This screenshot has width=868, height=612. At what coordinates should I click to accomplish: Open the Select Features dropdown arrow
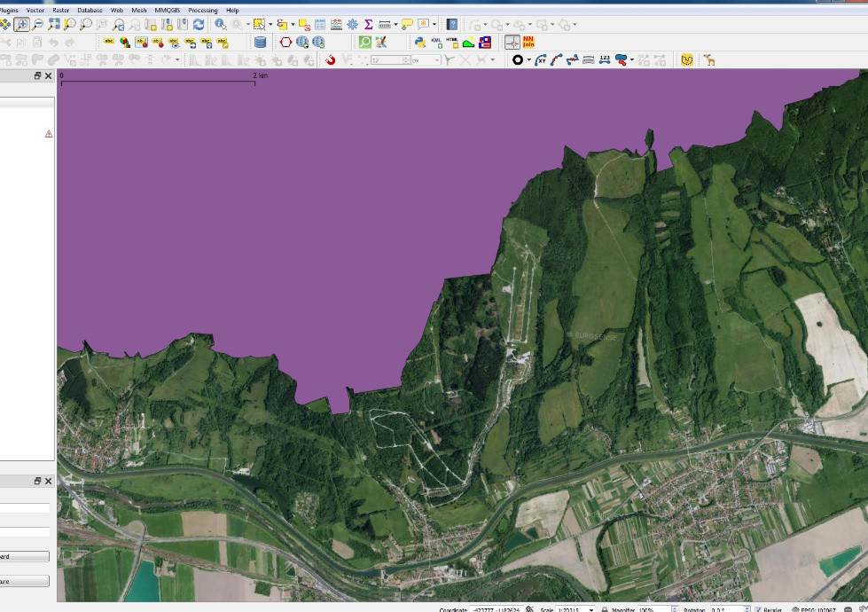coord(270,25)
